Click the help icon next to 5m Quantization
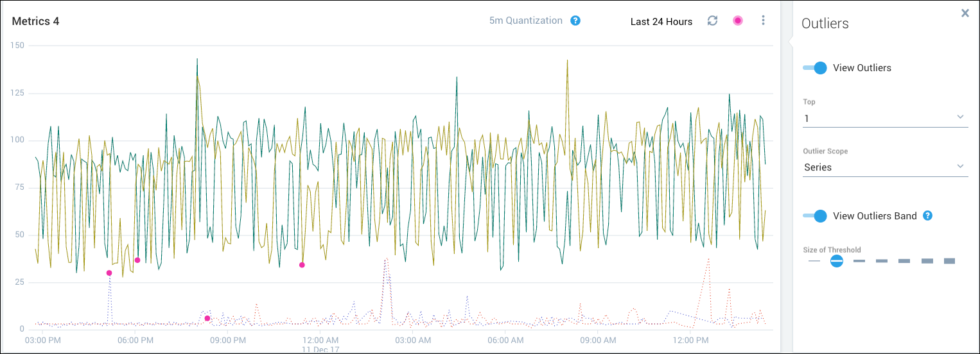Screen dimensions: 980x354 tap(575, 21)
